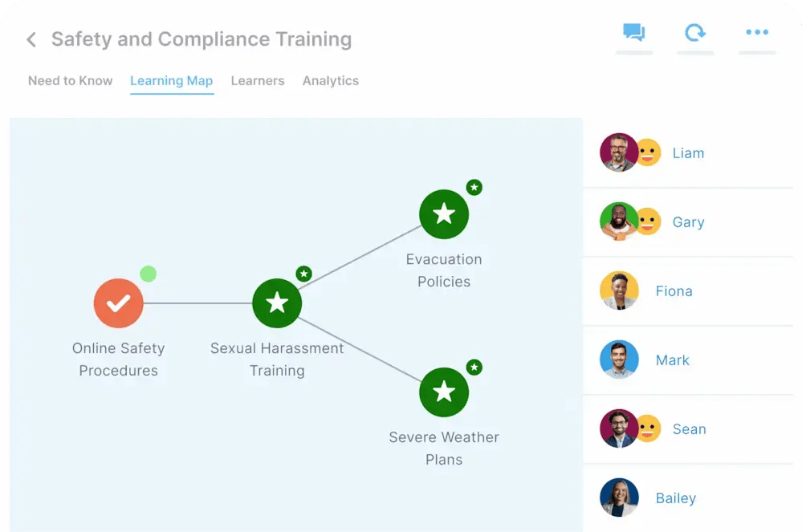
Task: Click the learner name Fiona
Action: 674,290
